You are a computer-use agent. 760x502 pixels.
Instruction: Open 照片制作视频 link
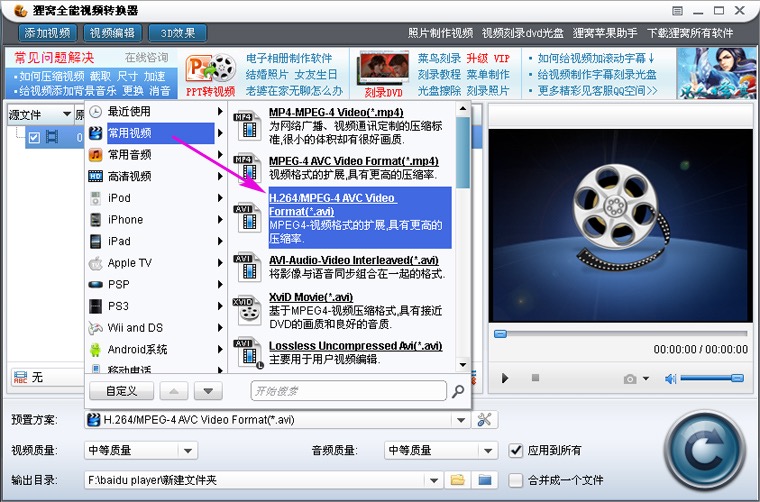pyautogui.click(x=440, y=33)
